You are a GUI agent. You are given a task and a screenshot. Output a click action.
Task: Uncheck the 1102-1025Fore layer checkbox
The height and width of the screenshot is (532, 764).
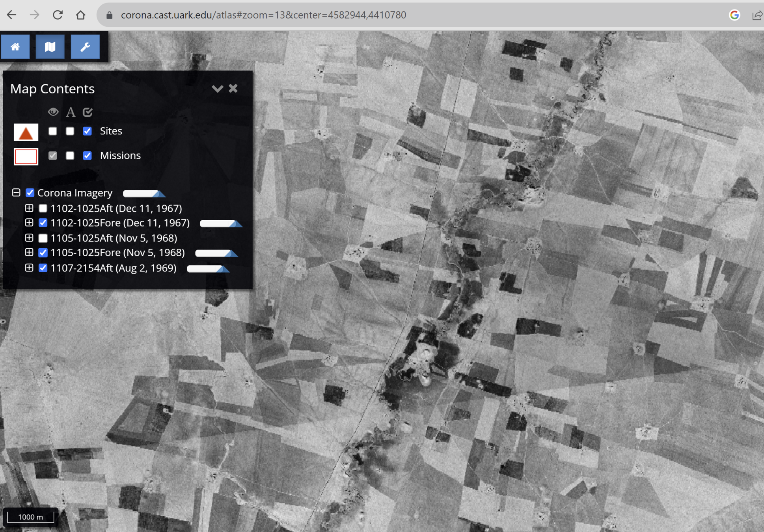click(x=43, y=223)
